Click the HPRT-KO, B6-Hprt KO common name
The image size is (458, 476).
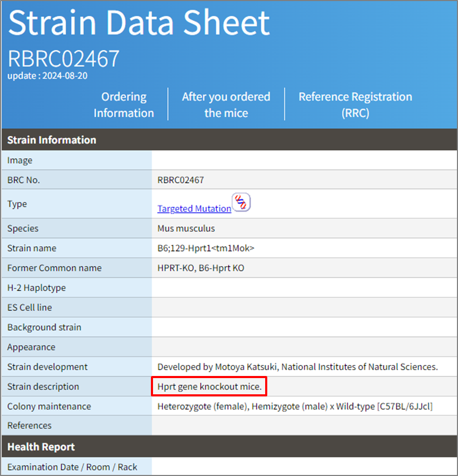pos(201,268)
